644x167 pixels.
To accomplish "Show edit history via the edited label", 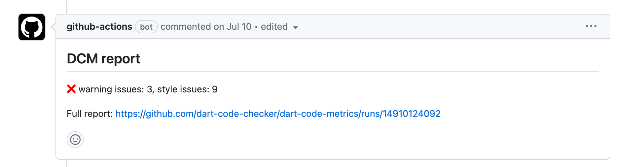I will (274, 26).
